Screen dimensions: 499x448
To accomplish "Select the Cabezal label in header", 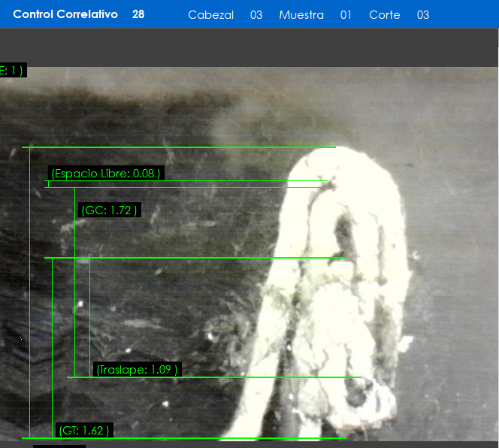I will coord(210,15).
